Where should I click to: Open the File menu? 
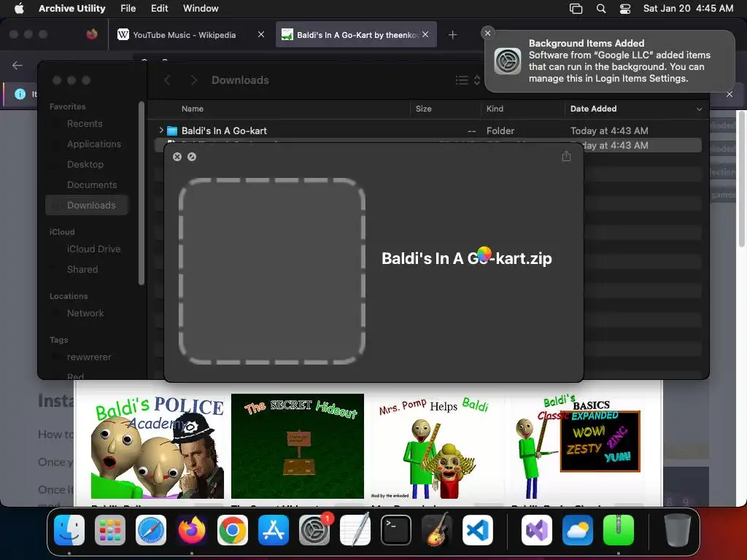[x=128, y=8]
